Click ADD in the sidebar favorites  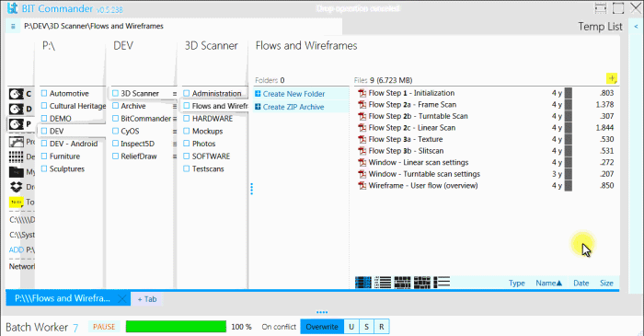[17, 249]
